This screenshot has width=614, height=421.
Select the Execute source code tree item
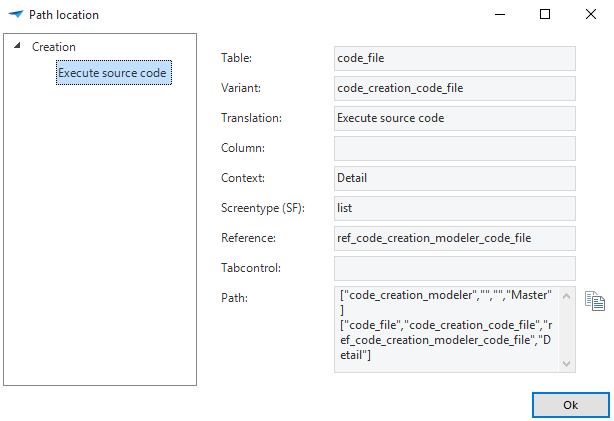tap(113, 73)
